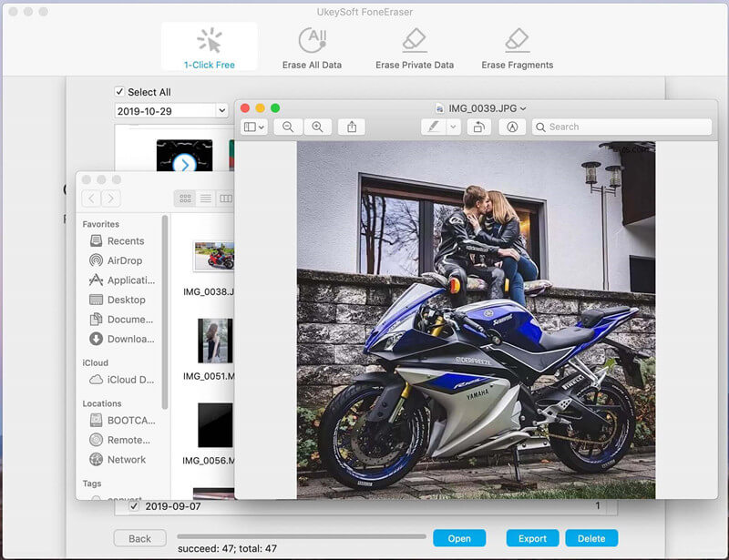This screenshot has height=560, width=729.
Task: Toggle the Select All checkbox
Action: (119, 92)
